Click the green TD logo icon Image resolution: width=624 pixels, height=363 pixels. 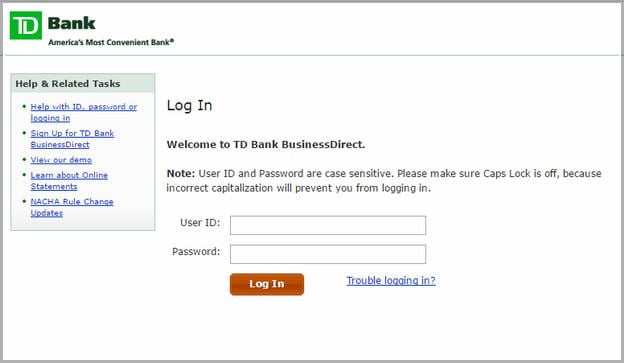[x=26, y=25]
